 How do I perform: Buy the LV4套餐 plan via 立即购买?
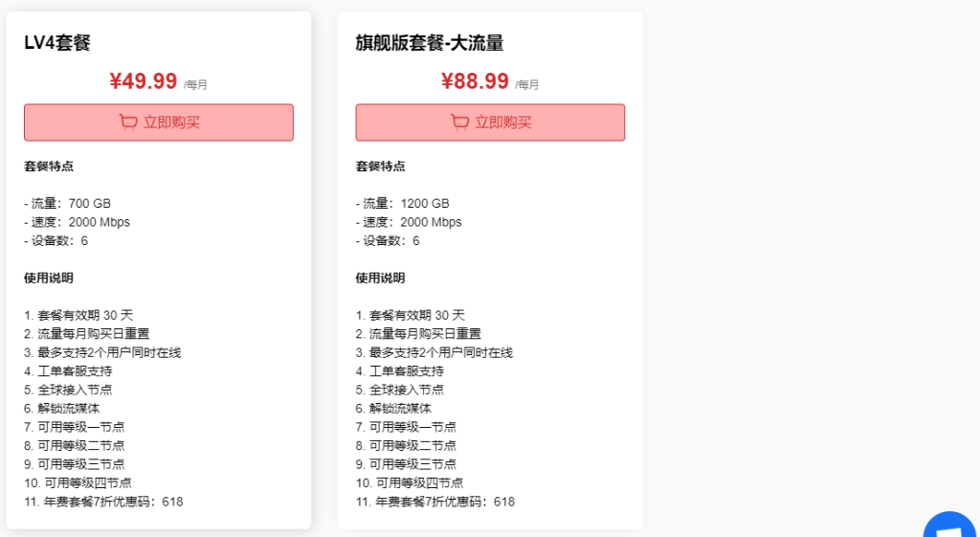click(x=159, y=123)
